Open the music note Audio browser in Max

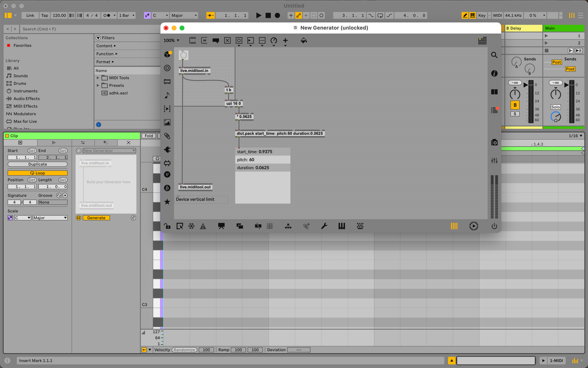167,95
